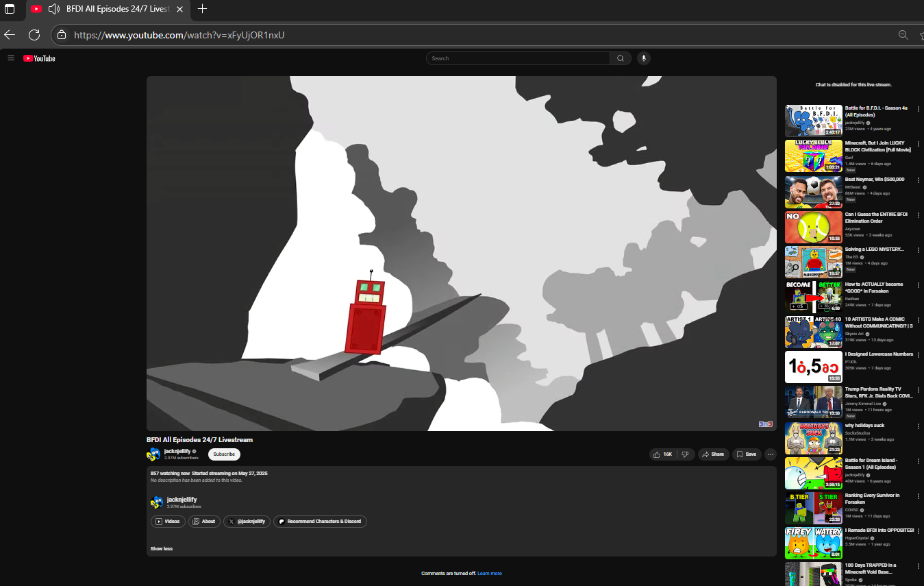Open options for Solving a LEGO MYSTERY video
924x586 pixels.
tap(919, 249)
